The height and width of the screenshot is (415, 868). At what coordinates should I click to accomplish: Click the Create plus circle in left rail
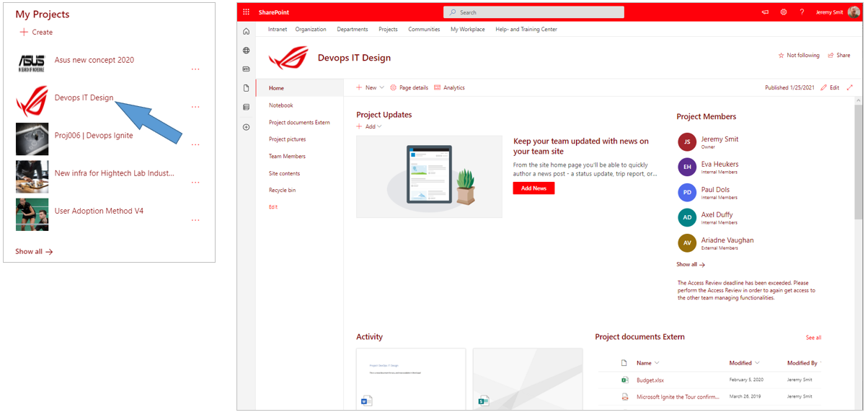coord(247,127)
